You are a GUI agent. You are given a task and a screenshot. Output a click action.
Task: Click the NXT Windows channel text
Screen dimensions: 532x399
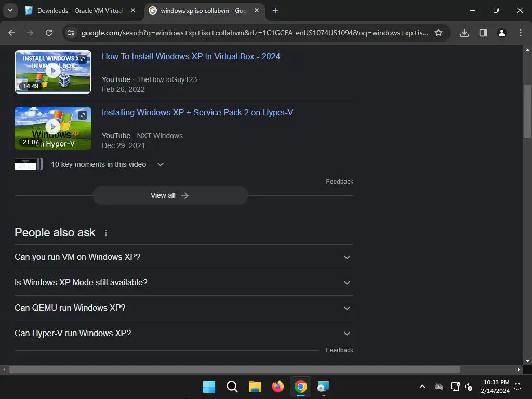pyautogui.click(x=160, y=136)
